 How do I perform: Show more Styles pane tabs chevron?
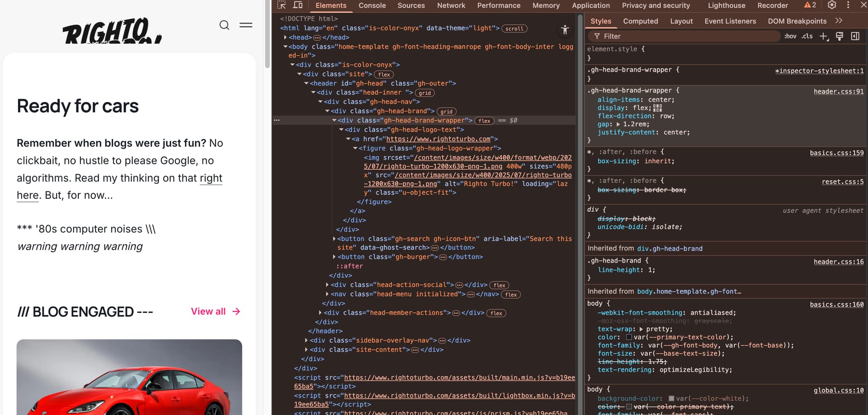pos(839,21)
